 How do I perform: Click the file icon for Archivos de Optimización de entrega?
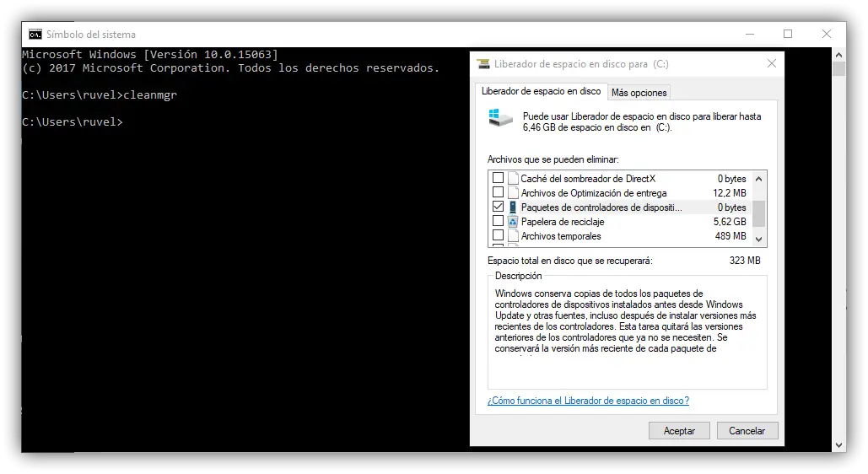[513, 192]
